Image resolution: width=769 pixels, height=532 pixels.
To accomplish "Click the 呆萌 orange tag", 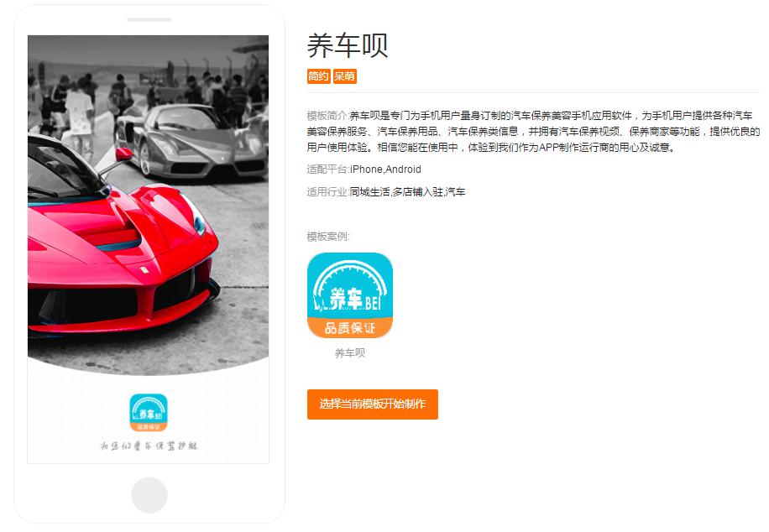I will coord(345,76).
